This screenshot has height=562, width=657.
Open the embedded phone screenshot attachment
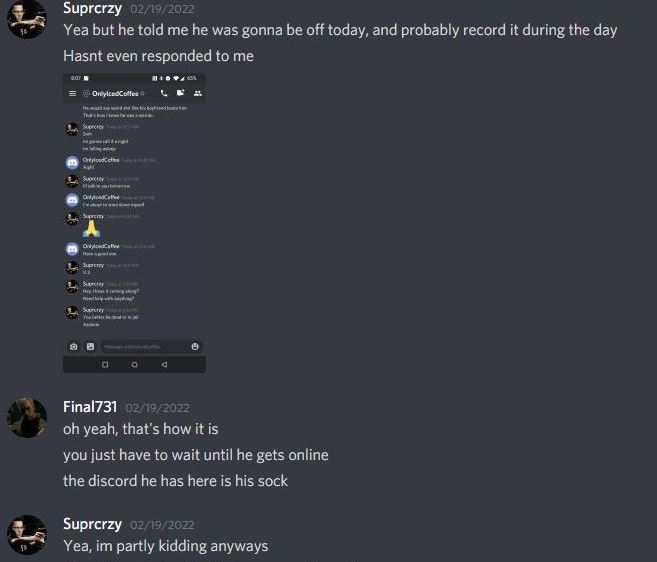click(135, 223)
